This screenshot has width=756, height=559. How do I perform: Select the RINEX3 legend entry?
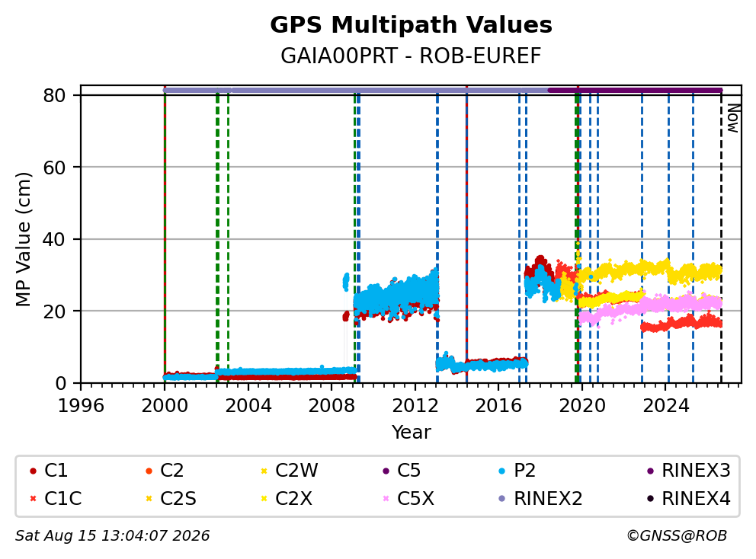(x=688, y=471)
